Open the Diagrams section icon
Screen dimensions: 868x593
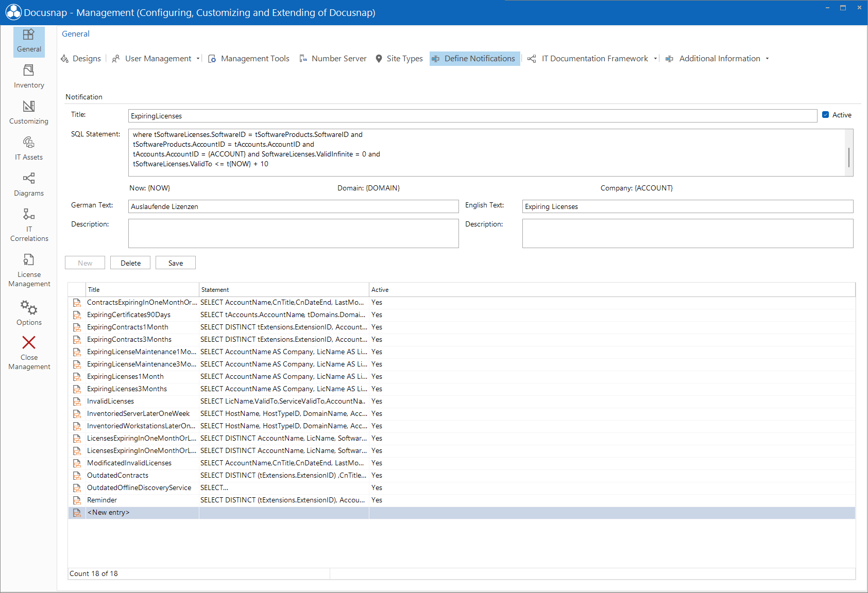[x=29, y=178]
